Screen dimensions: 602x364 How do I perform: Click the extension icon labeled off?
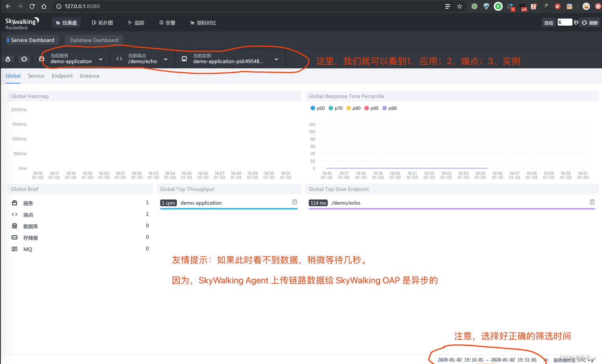[523, 7]
